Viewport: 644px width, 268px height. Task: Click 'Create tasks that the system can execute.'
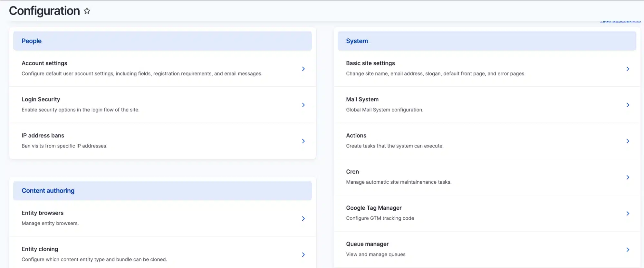click(x=395, y=146)
